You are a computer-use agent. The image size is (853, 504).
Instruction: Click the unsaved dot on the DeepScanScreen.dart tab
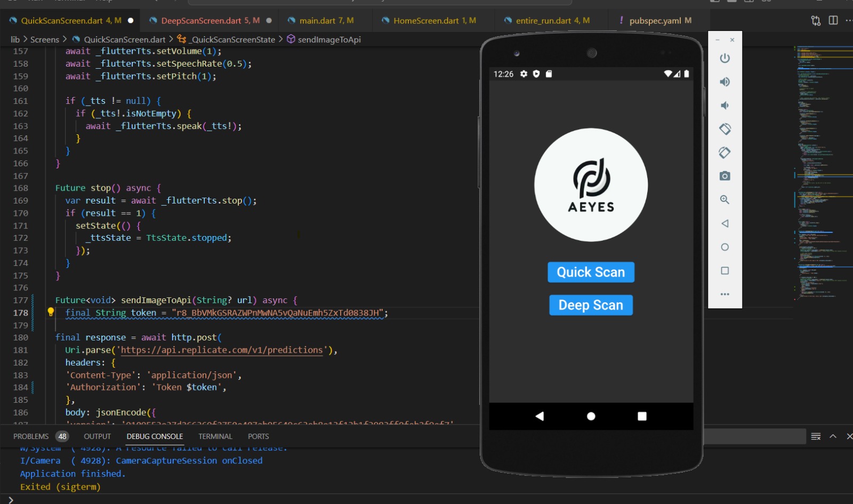[x=269, y=21]
